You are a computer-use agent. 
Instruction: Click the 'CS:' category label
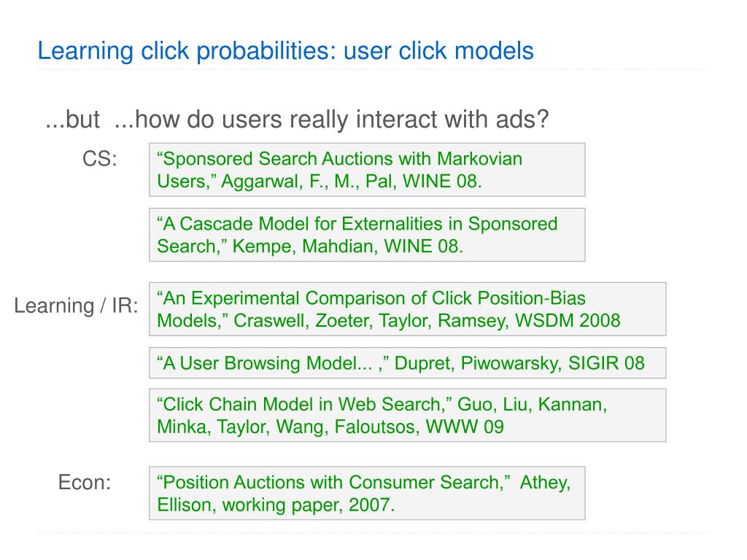coord(99,159)
